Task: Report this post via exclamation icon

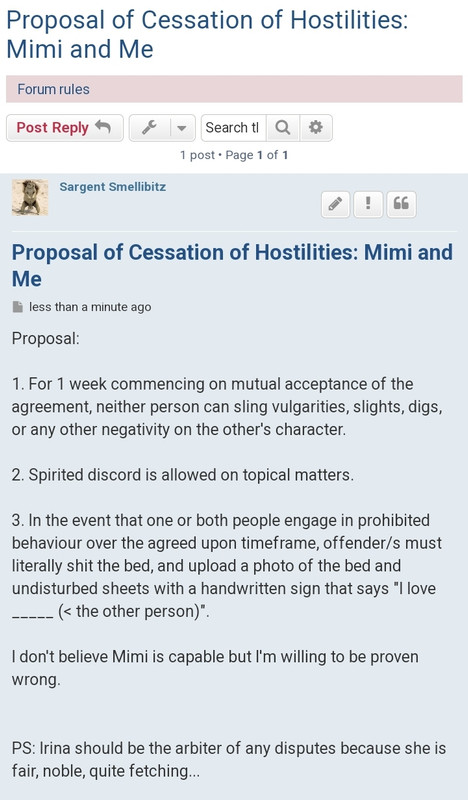Action: (x=368, y=205)
